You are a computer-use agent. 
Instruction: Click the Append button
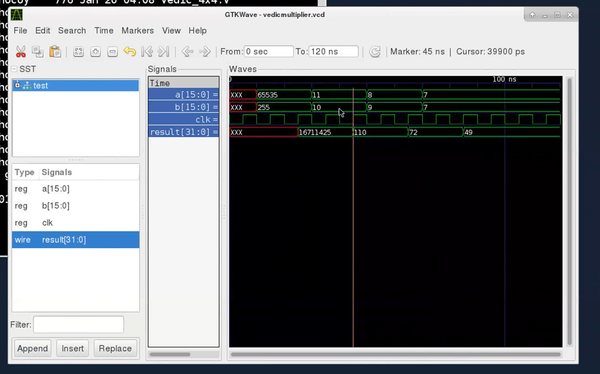pyautogui.click(x=33, y=348)
